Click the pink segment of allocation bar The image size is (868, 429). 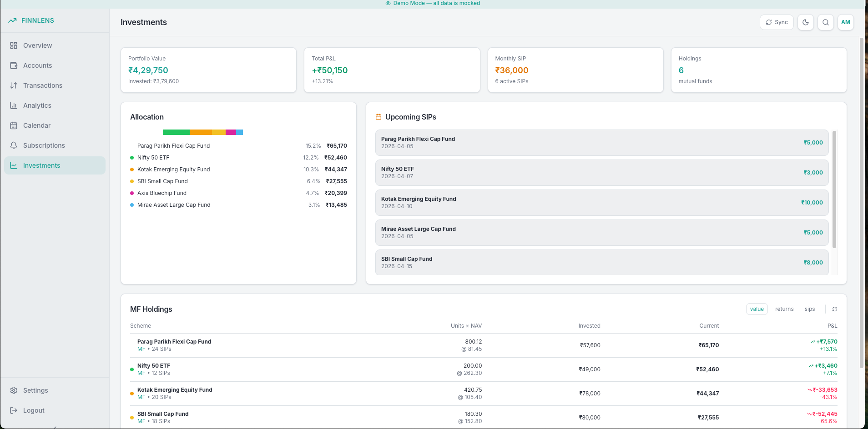coord(231,132)
